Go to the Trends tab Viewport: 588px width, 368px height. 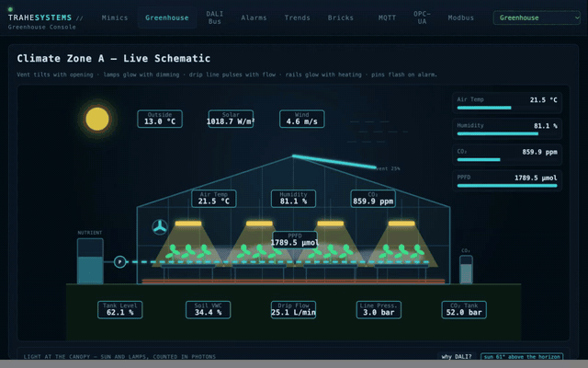pyautogui.click(x=297, y=17)
